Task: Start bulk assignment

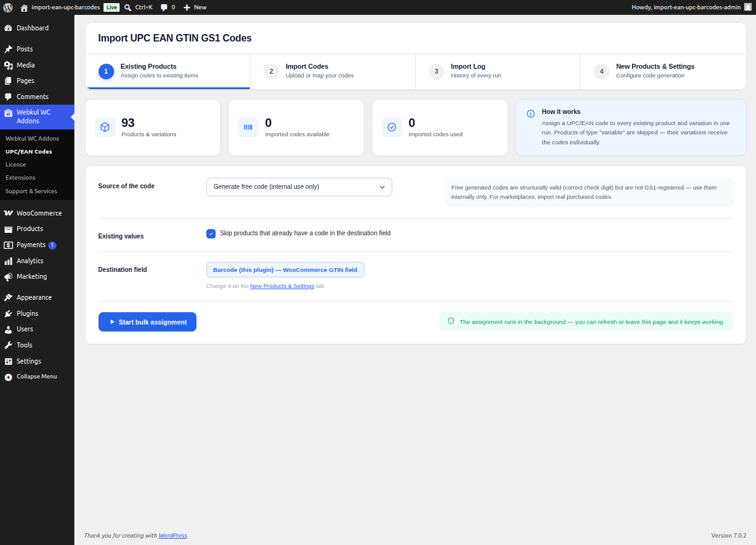Action: click(147, 322)
